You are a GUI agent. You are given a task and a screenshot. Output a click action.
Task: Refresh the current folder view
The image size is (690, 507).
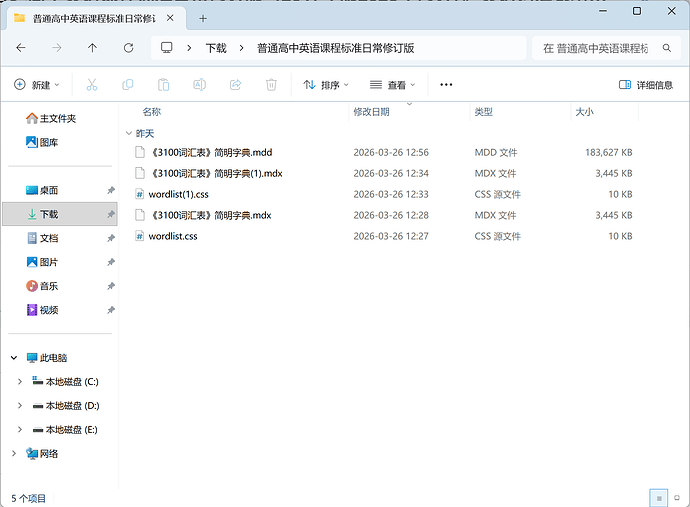click(x=128, y=48)
